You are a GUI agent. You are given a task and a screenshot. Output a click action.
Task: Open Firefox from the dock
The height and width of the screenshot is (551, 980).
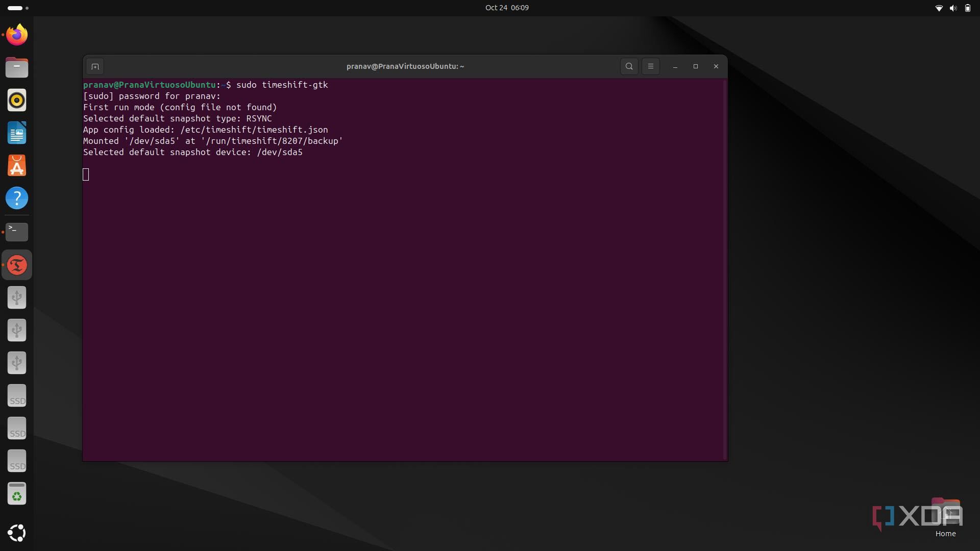click(17, 35)
